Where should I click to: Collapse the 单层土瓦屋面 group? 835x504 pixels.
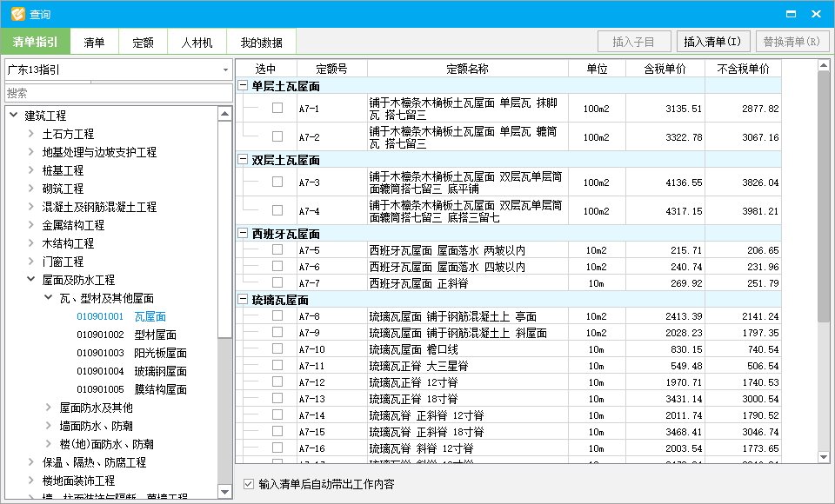(243, 85)
